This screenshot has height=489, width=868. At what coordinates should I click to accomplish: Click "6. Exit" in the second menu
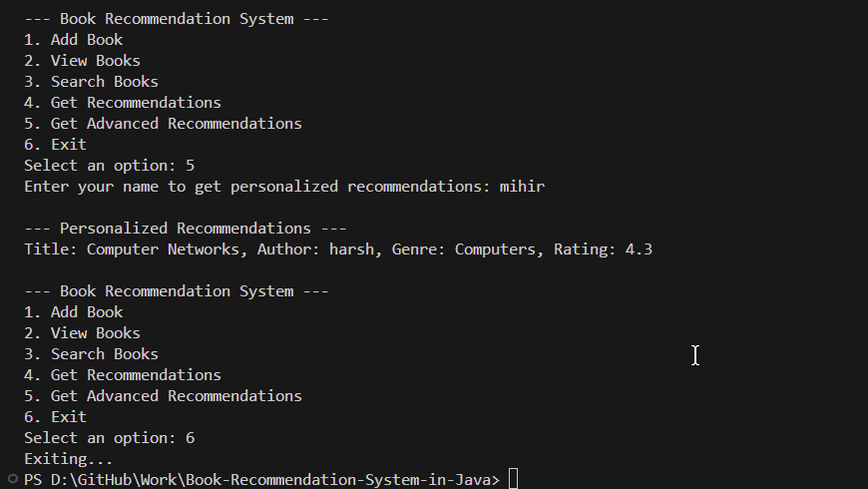[x=55, y=417]
